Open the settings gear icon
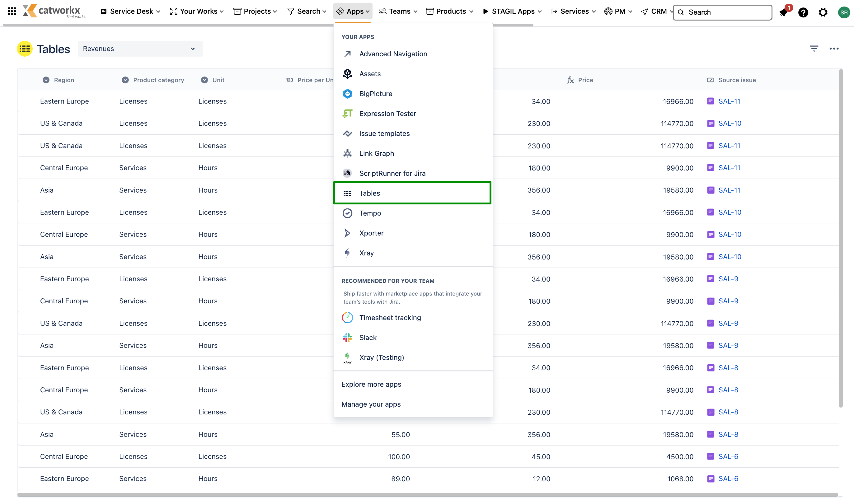854x504 pixels. [823, 12]
